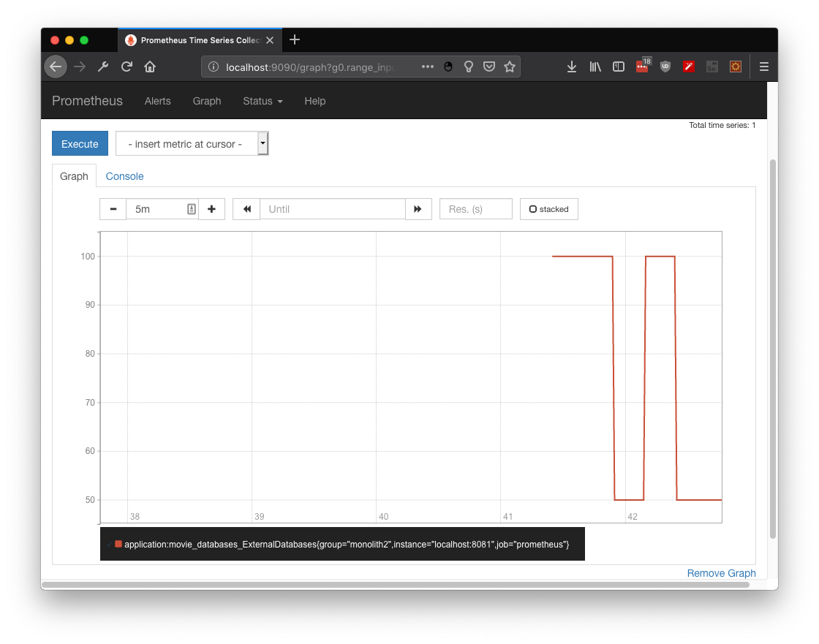Open the insert metric at cursor dropdown

(263, 143)
